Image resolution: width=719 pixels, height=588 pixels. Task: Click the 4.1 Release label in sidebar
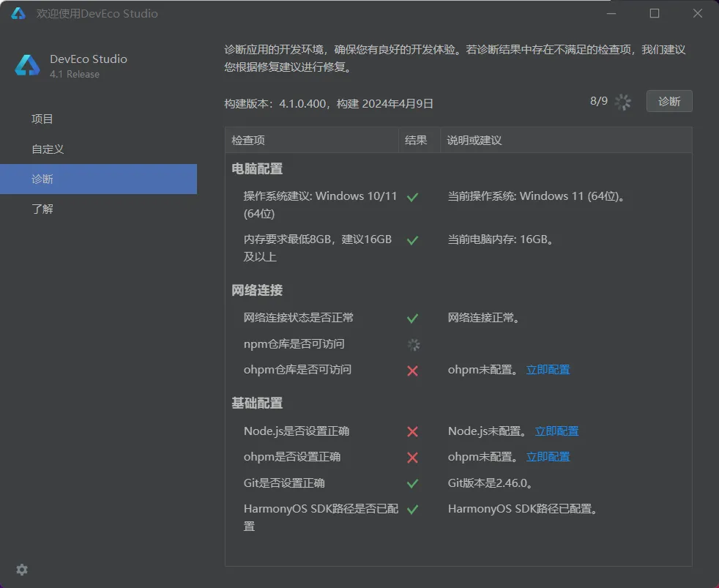point(74,74)
